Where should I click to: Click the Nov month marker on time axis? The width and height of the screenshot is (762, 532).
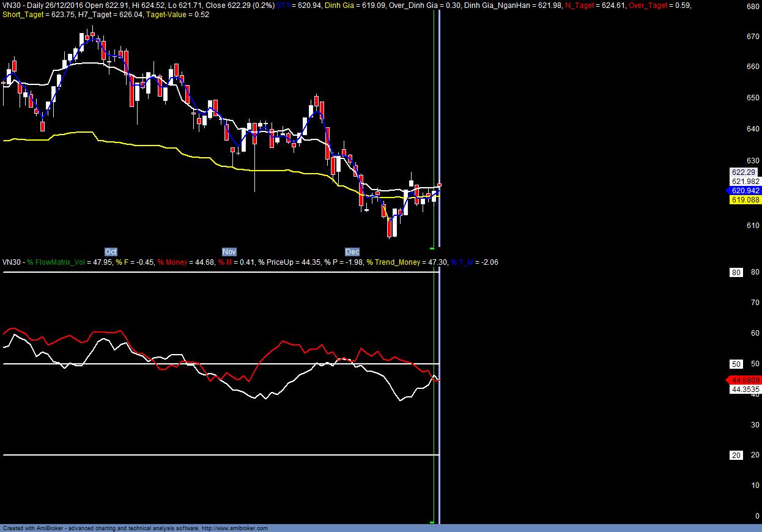pyautogui.click(x=229, y=251)
